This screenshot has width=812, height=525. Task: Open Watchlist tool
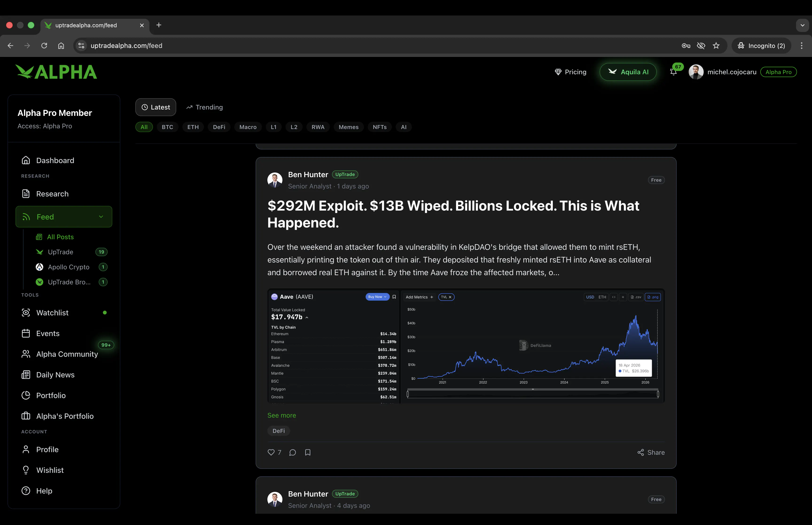[x=64, y=313]
